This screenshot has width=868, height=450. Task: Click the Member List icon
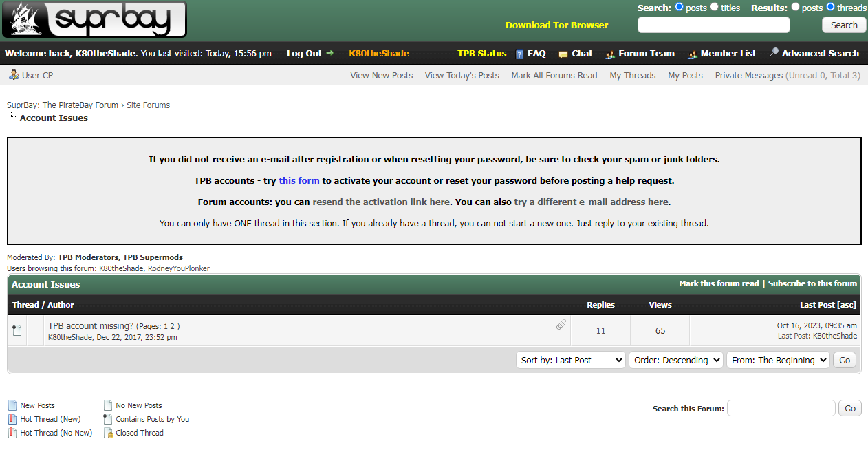pos(693,54)
